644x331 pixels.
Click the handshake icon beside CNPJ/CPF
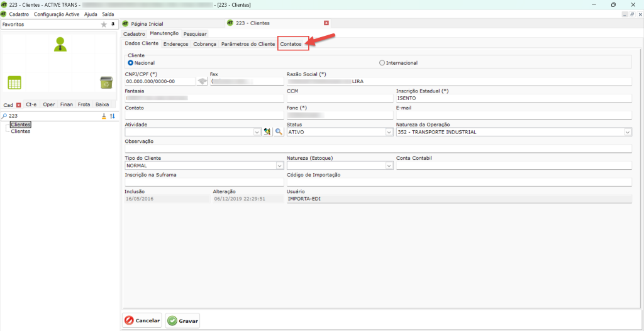pos(202,81)
